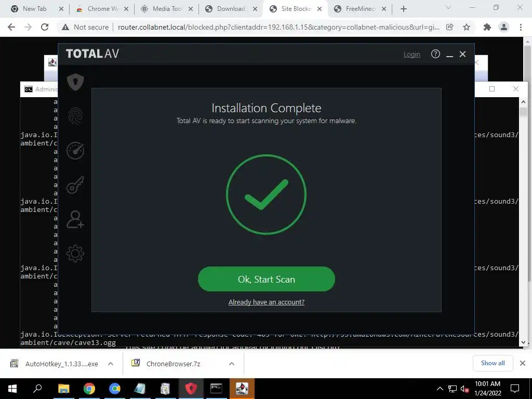Show hidden system tray icons
532x399 pixels.
tap(440, 389)
